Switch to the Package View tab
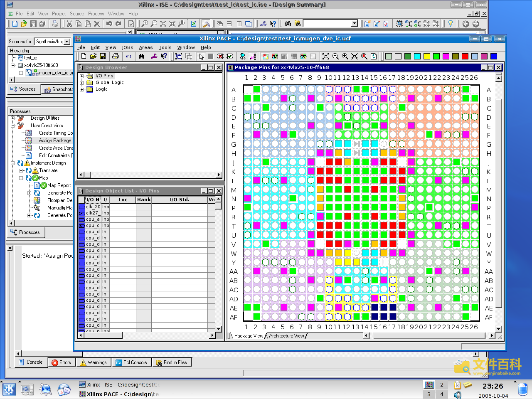Viewport: 532px width, 399px height. pyautogui.click(x=249, y=336)
